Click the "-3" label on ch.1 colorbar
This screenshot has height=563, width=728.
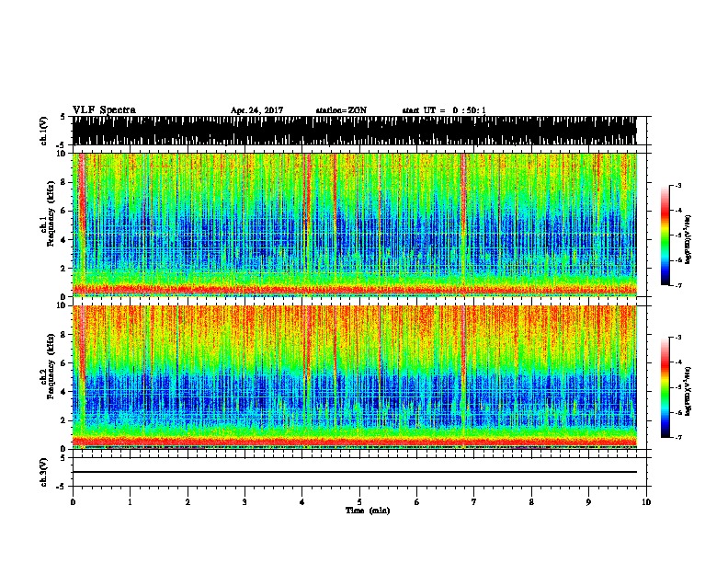click(x=677, y=186)
